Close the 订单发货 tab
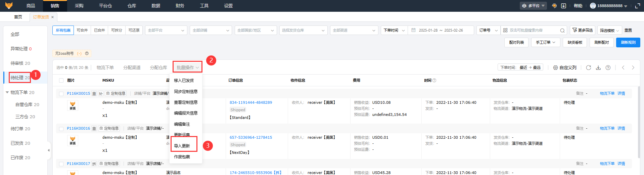This screenshot has width=644, height=175. 52,17
